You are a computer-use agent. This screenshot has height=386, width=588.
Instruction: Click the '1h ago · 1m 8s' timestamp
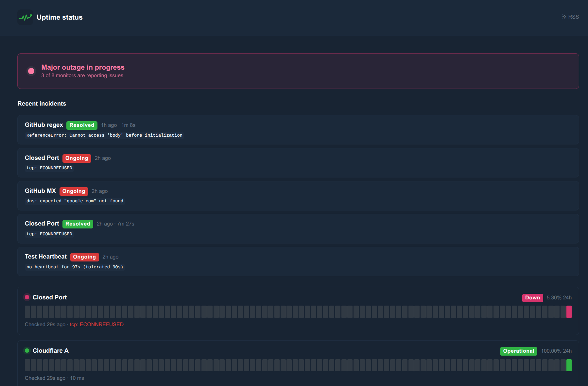click(118, 125)
